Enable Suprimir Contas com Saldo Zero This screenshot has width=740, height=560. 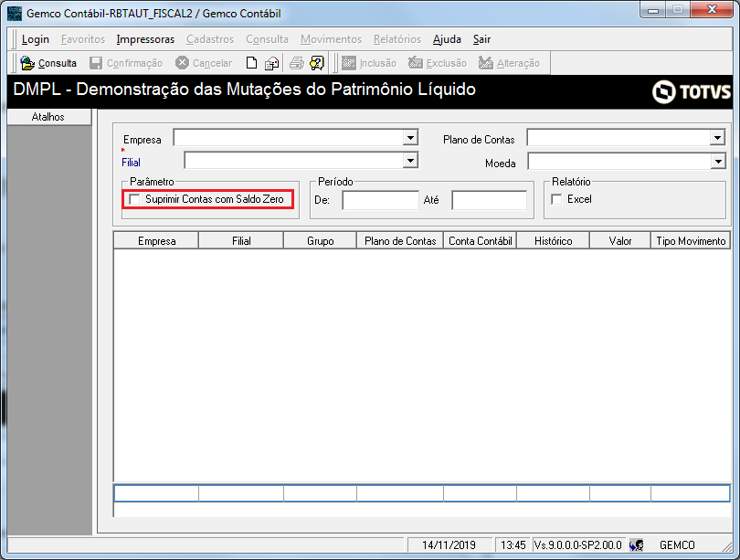pos(135,199)
